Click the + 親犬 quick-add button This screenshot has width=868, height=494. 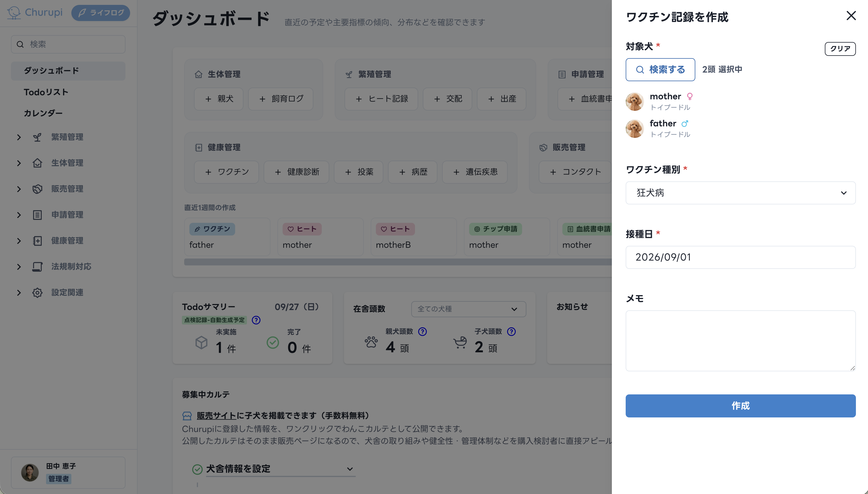218,99
